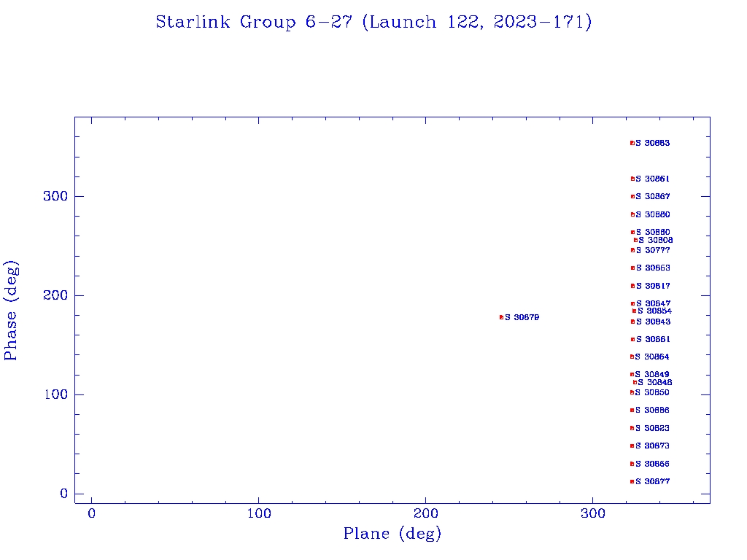Click the "S 30873" satellite label
Image resolution: width=747 pixels, height=560 pixels.
pos(652,446)
